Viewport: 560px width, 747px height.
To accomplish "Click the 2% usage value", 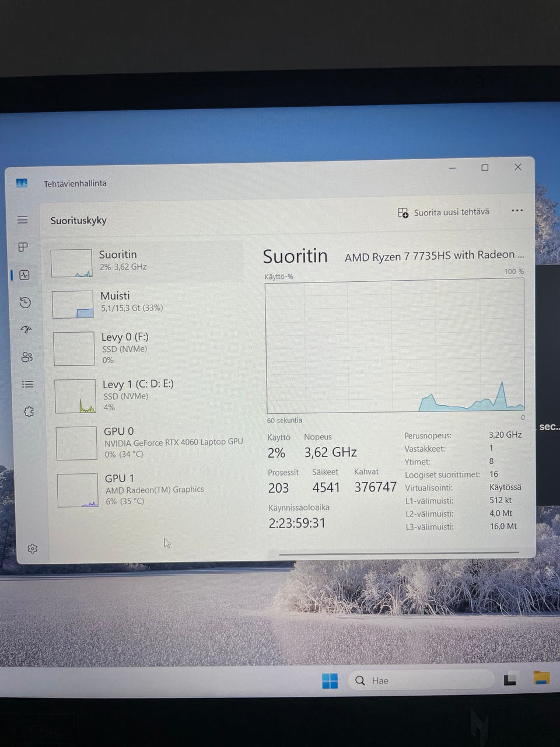I will pos(276,453).
